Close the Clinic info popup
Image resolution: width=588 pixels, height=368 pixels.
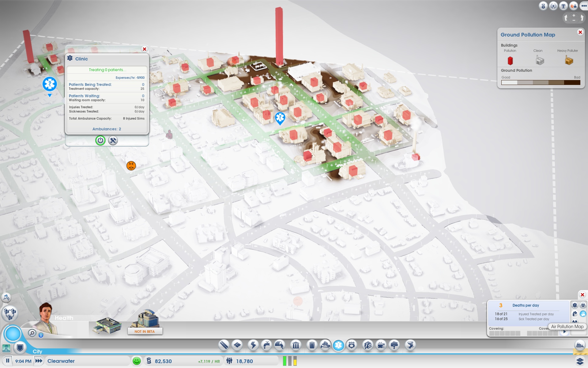coord(145,49)
